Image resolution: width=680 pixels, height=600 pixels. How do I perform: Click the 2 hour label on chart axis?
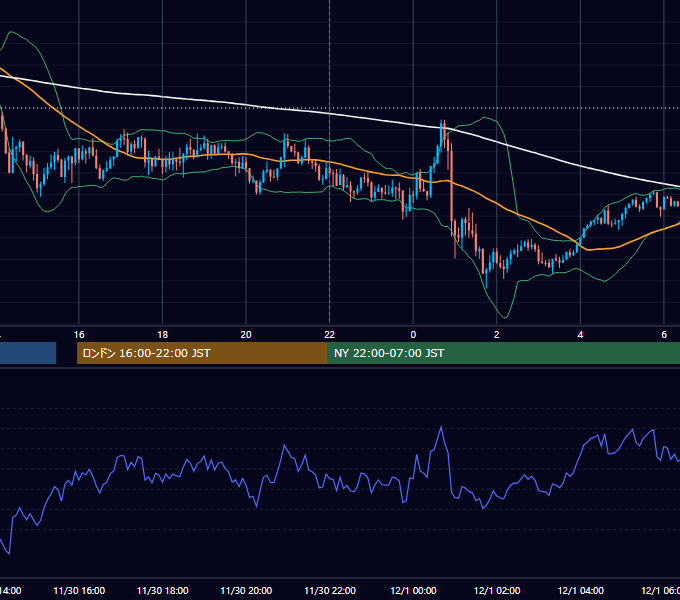(x=497, y=335)
